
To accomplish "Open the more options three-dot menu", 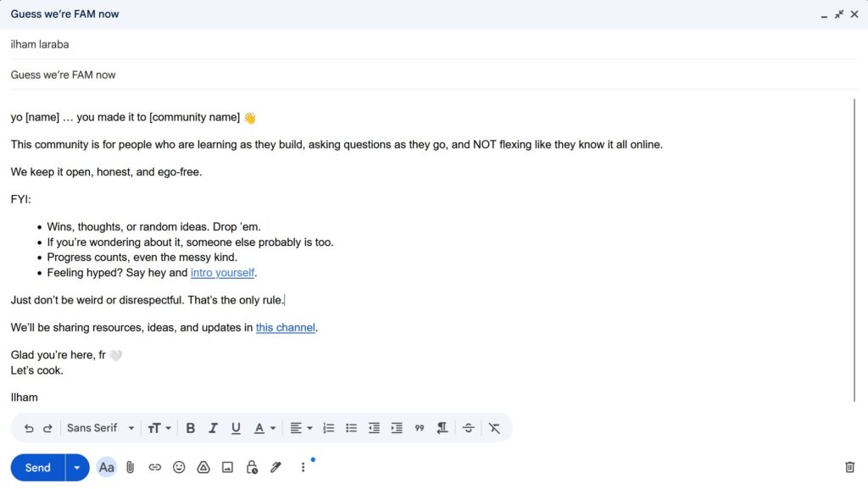I will point(303,467).
